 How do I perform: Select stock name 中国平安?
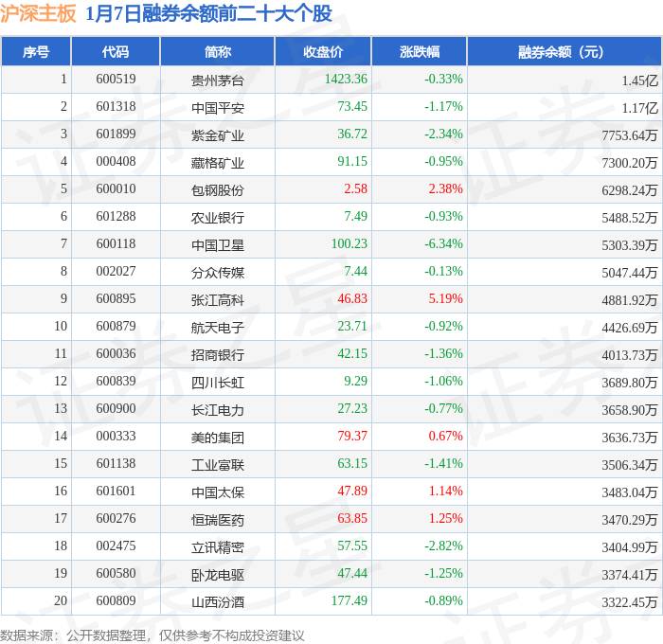(217, 107)
